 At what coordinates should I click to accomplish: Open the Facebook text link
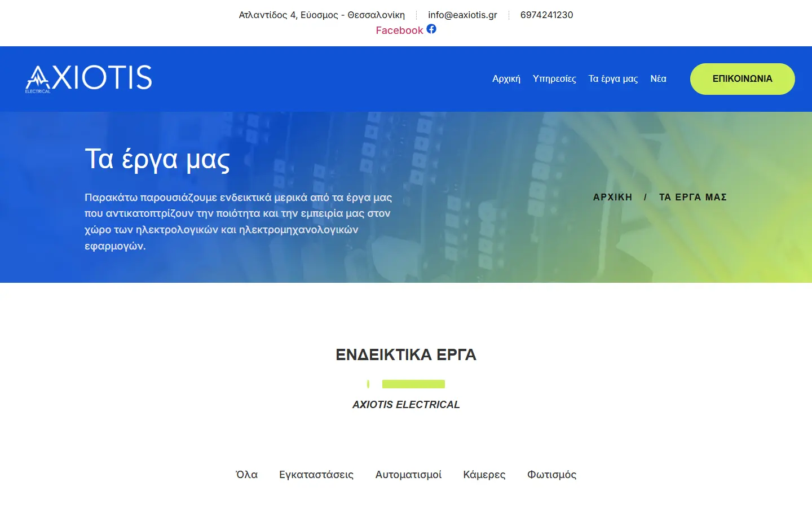399,30
